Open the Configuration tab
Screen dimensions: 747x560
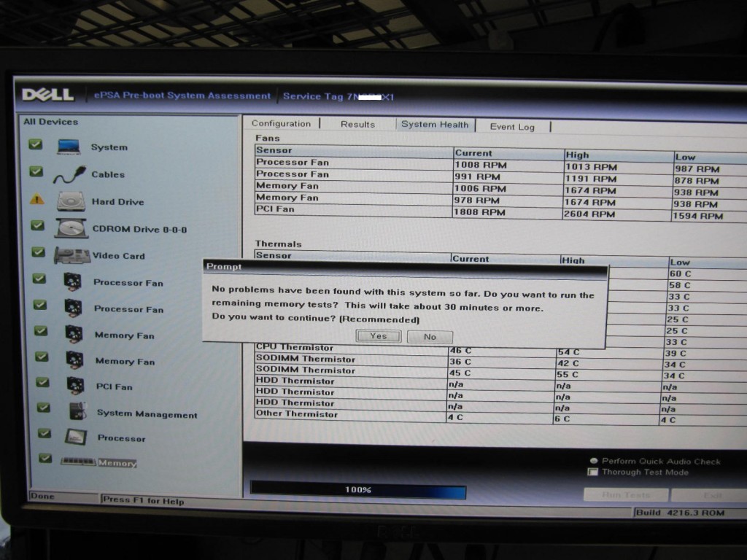coord(281,123)
